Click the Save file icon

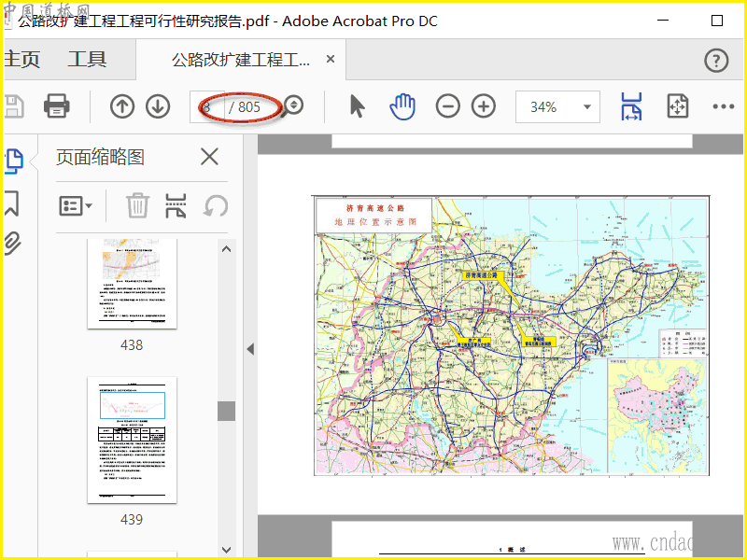pos(14,106)
